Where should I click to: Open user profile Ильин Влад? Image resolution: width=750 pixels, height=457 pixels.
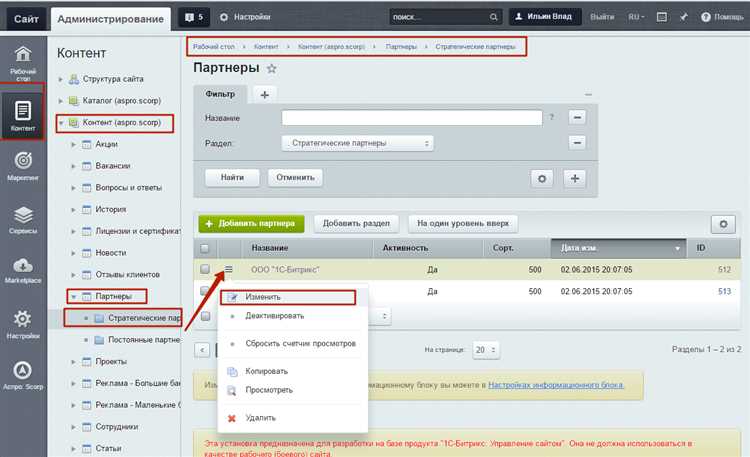pyautogui.click(x=545, y=17)
